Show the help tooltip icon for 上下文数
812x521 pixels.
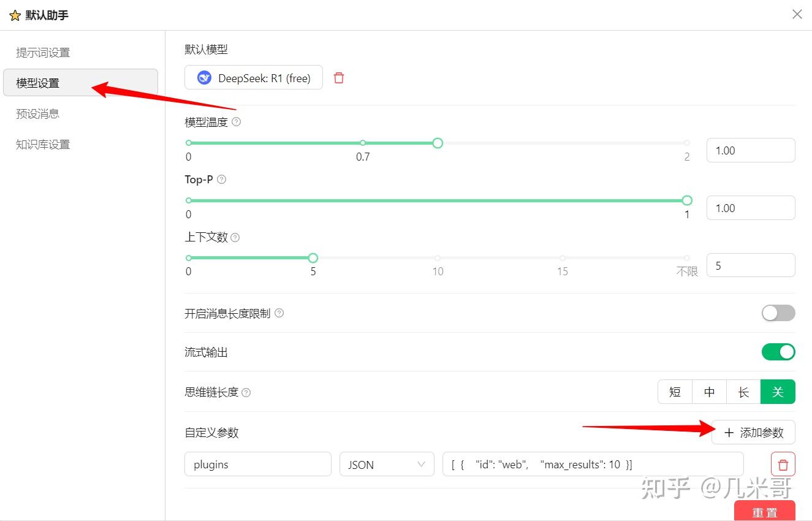click(235, 237)
